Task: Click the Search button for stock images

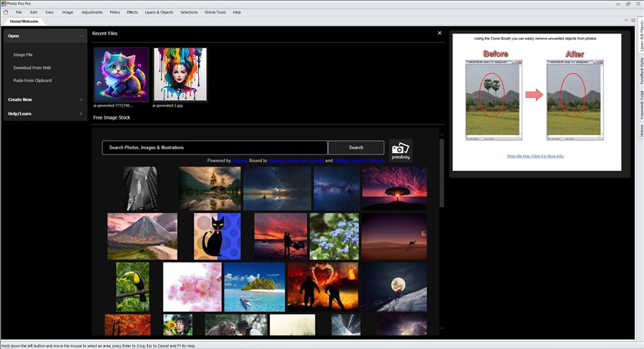Action: point(356,147)
